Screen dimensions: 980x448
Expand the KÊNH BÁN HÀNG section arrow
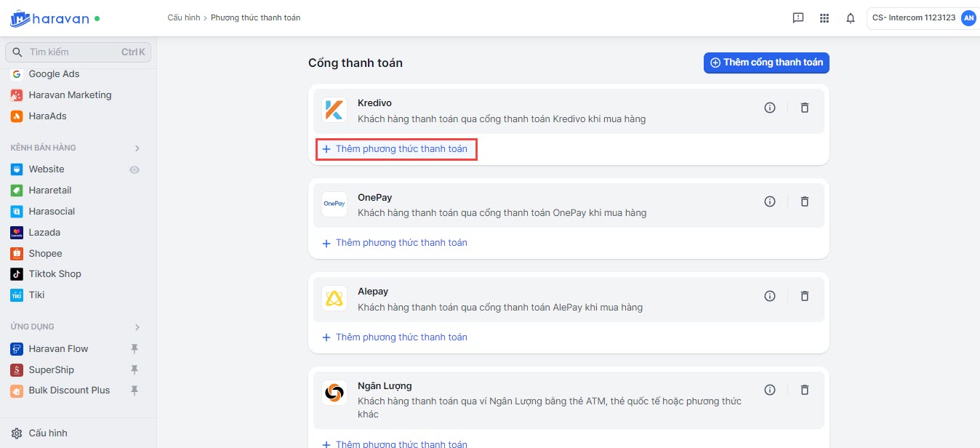pyautogui.click(x=137, y=148)
